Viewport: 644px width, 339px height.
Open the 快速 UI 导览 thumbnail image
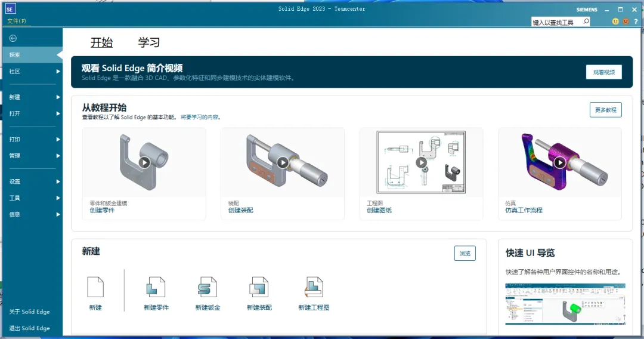pos(565,304)
